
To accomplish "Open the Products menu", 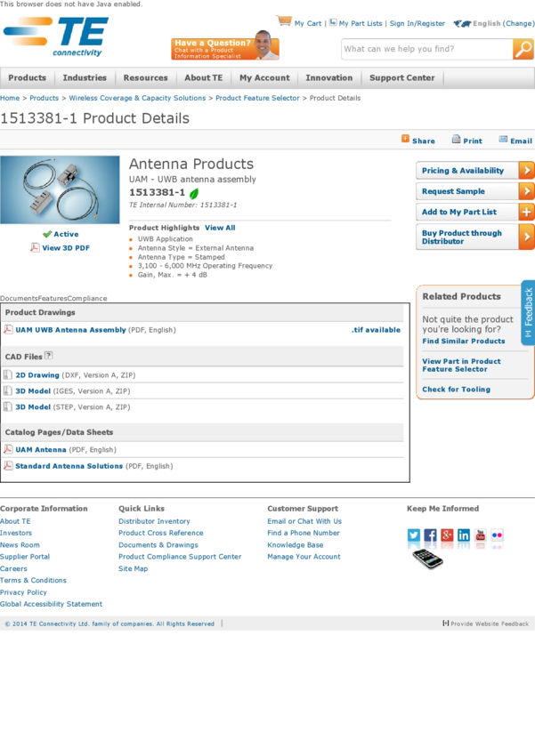I will [x=27, y=77].
